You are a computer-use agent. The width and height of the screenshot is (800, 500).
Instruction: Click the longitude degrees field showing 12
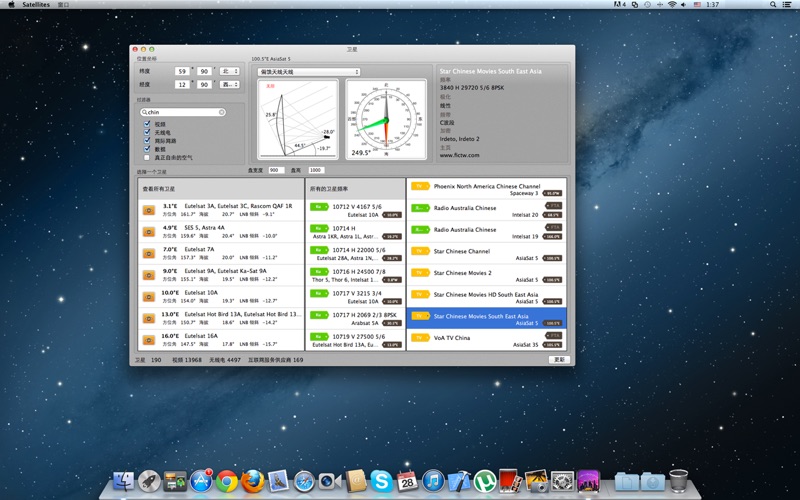coord(182,85)
